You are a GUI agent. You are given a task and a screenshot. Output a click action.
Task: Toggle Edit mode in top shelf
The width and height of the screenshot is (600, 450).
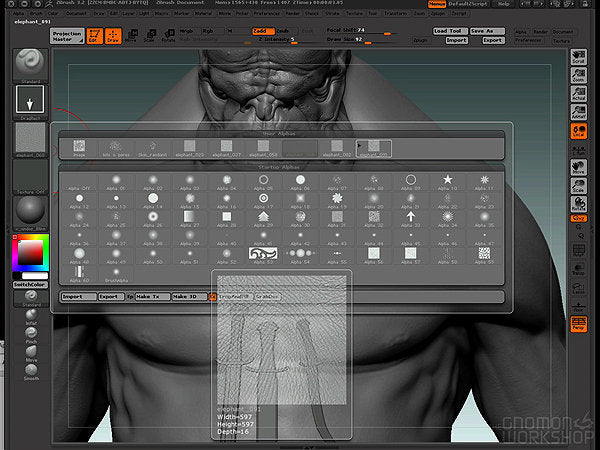[x=94, y=36]
